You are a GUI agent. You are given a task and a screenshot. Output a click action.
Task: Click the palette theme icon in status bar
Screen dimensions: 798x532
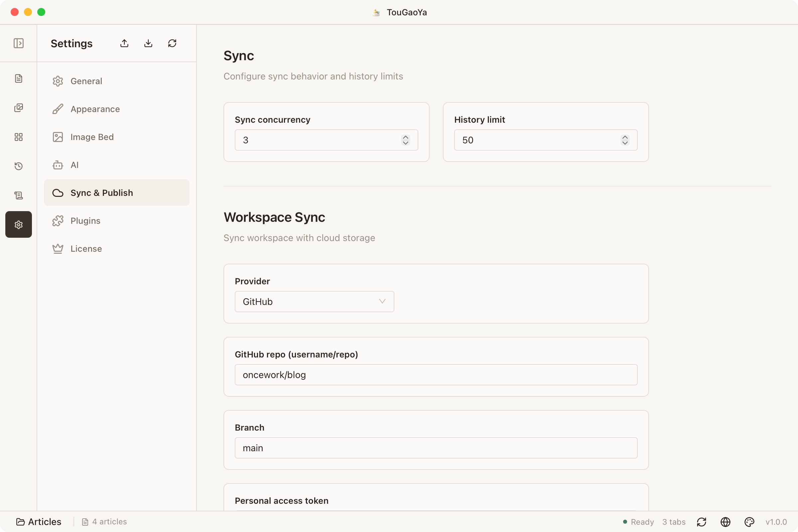tap(749, 522)
